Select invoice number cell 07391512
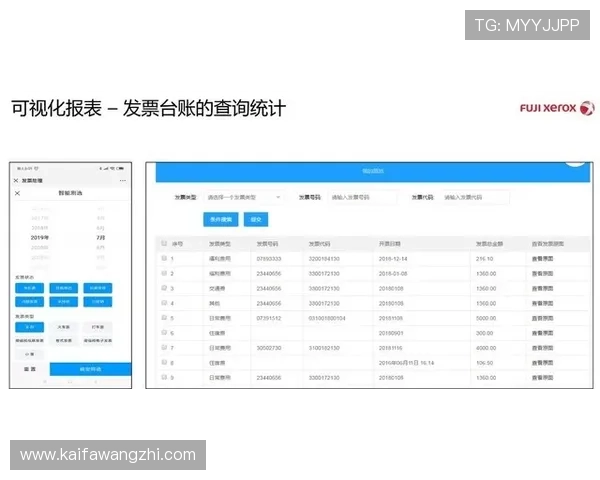The width and height of the screenshot is (600, 480). tap(269, 318)
